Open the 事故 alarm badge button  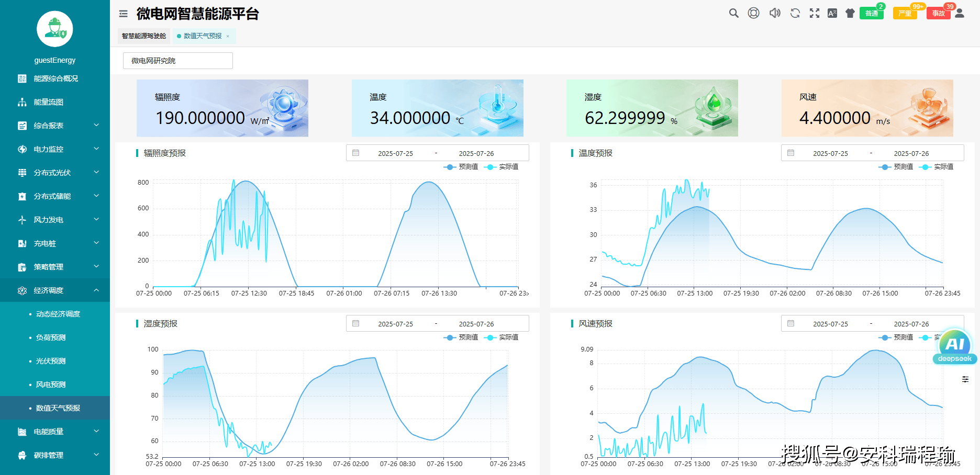939,13
